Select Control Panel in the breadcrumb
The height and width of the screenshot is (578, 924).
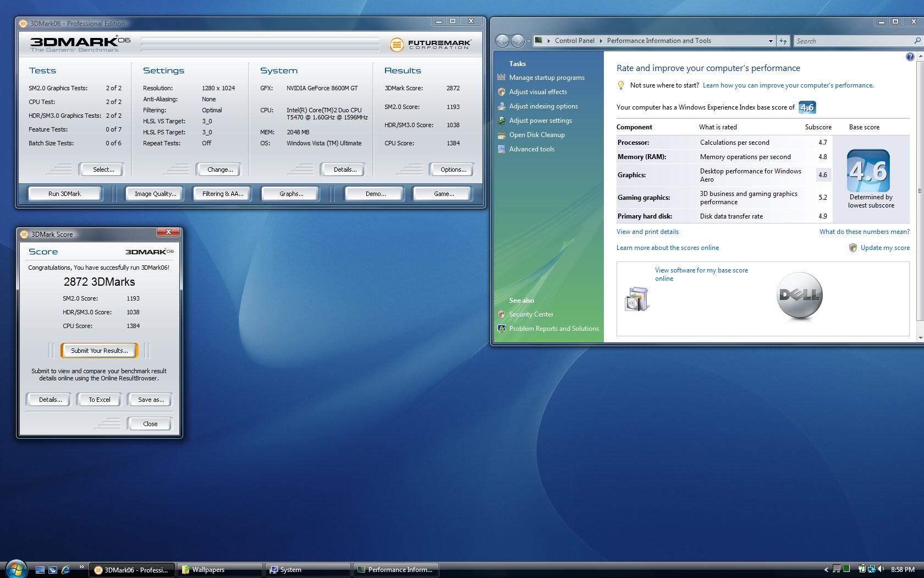pos(574,41)
